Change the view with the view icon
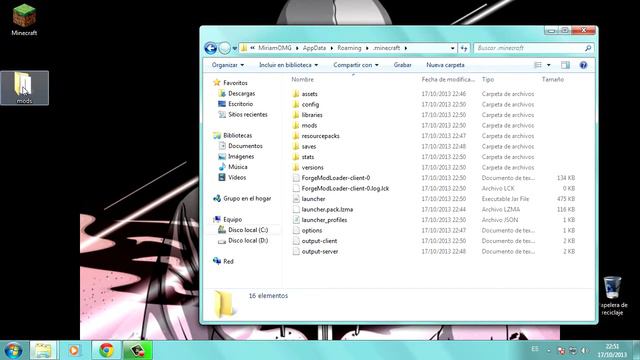This screenshot has height=360, width=640. coord(538,65)
